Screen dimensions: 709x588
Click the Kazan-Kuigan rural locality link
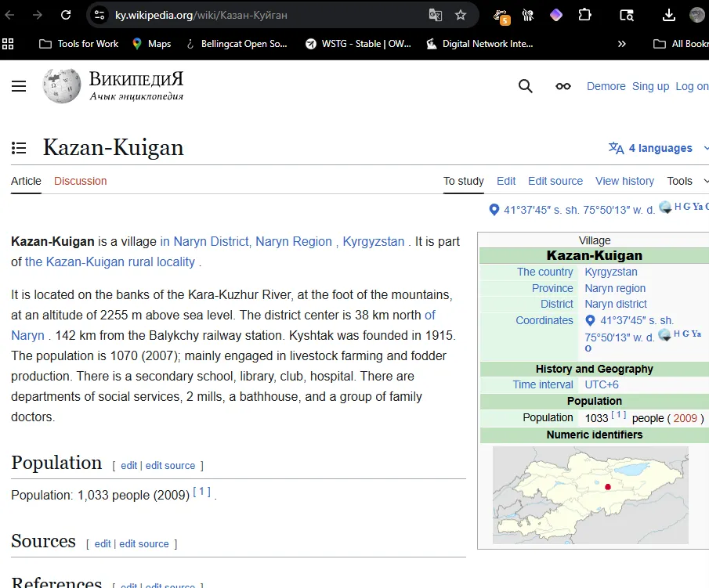[110, 262]
